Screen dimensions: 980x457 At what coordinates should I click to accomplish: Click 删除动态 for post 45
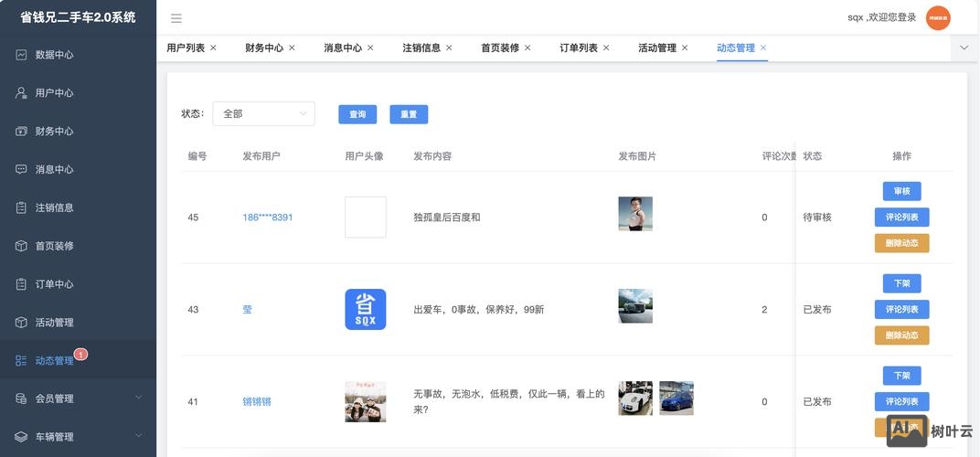(902, 243)
